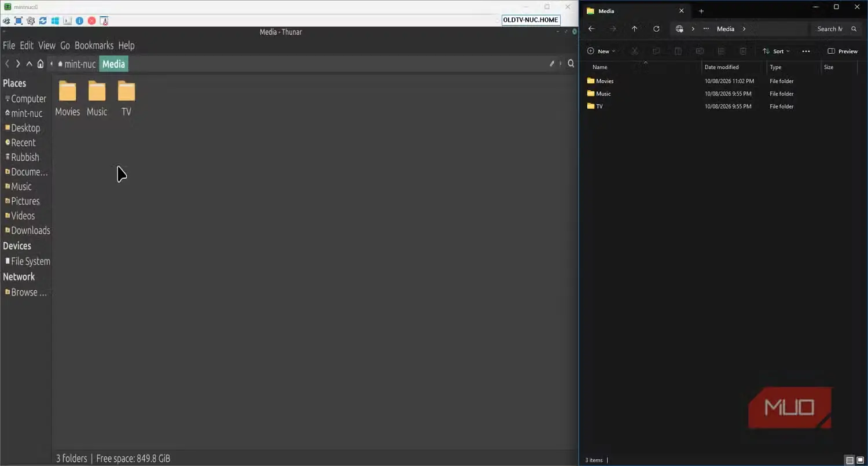
Task: Sort by Type column in Explorer
Action: tap(775, 67)
